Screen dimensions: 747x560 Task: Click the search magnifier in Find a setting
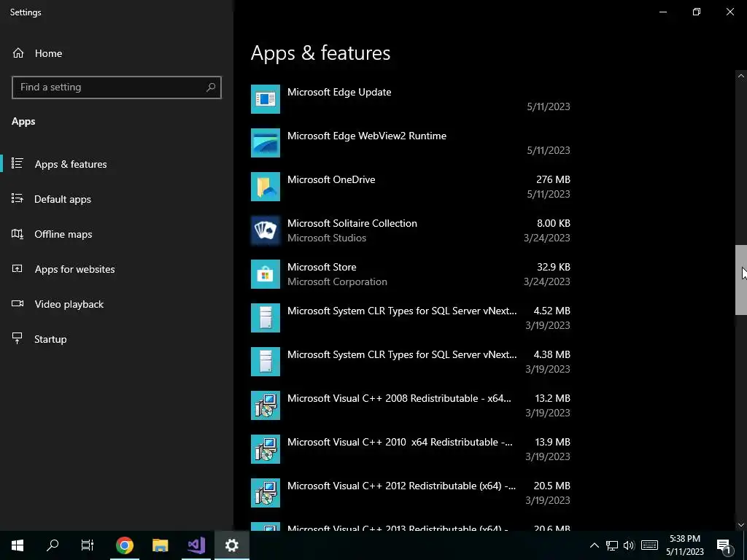[211, 87]
